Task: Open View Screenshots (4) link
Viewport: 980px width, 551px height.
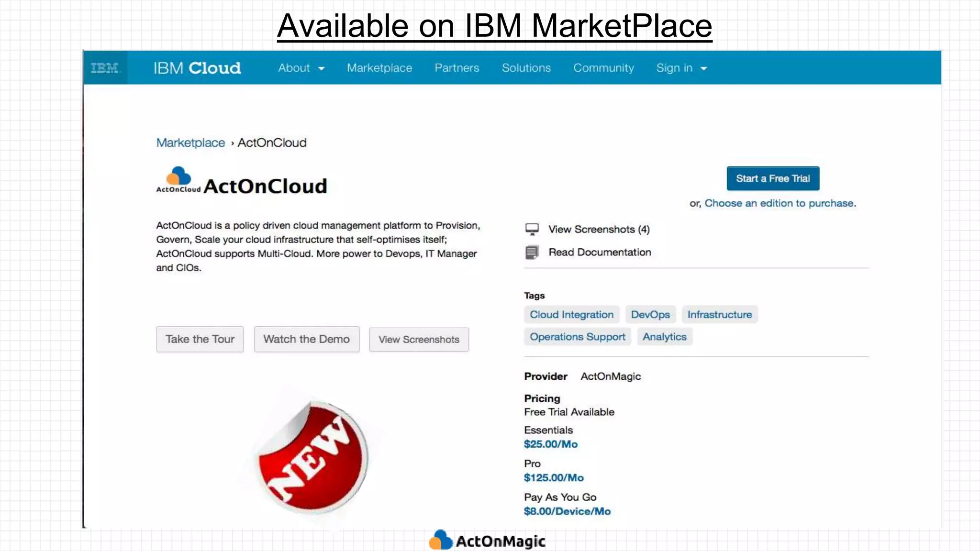Action: pos(599,230)
